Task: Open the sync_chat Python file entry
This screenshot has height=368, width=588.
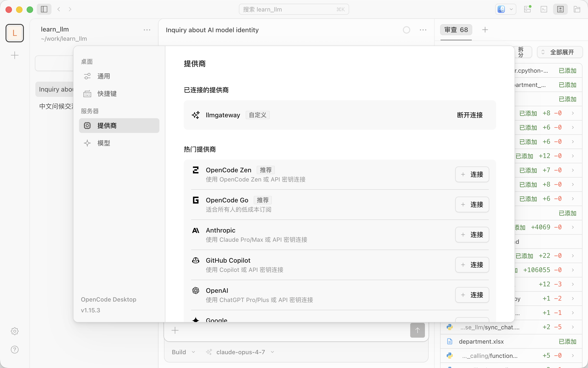Action: [x=490, y=327]
